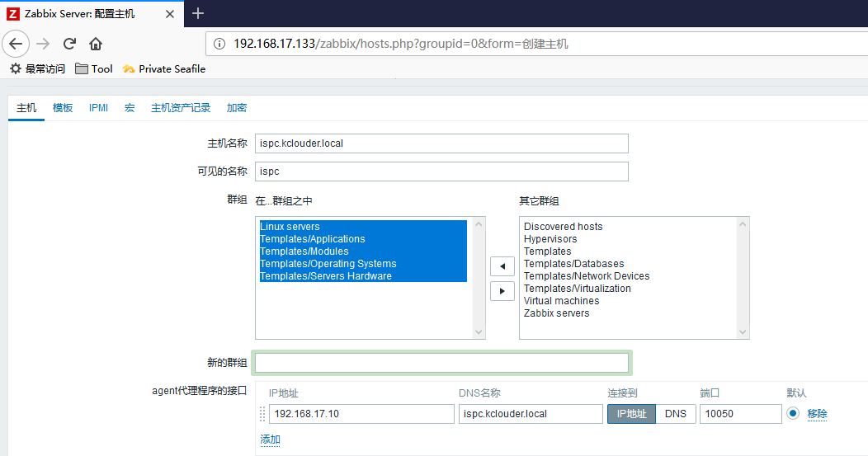
Task: Select Templates/Modules in the in-groups list
Action: [x=363, y=252]
